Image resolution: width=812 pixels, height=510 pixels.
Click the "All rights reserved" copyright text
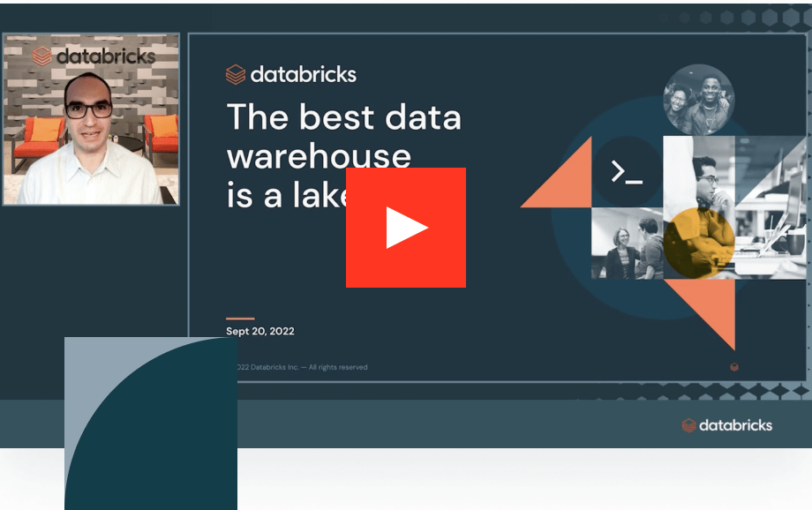pyautogui.click(x=338, y=367)
